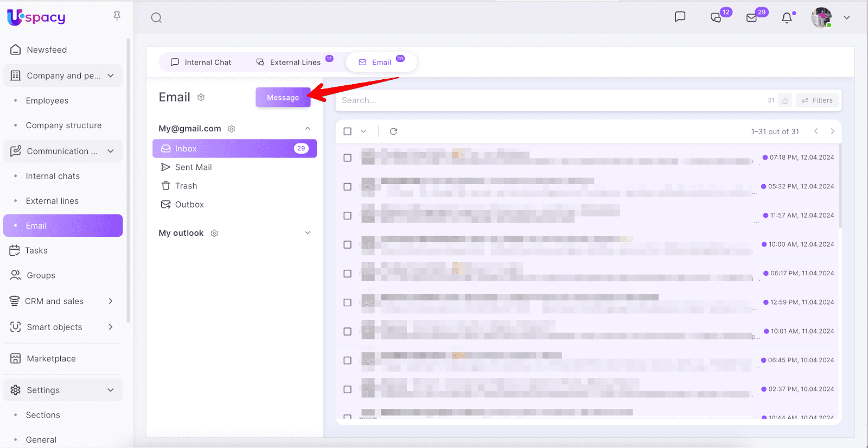Open the Filters button
868x448 pixels.
(x=817, y=100)
